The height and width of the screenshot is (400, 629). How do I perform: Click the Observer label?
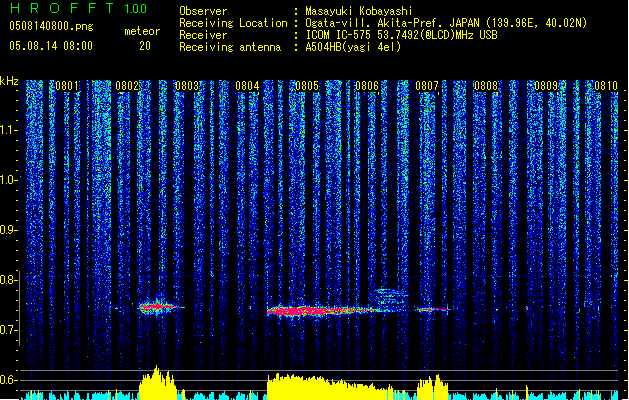(203, 11)
